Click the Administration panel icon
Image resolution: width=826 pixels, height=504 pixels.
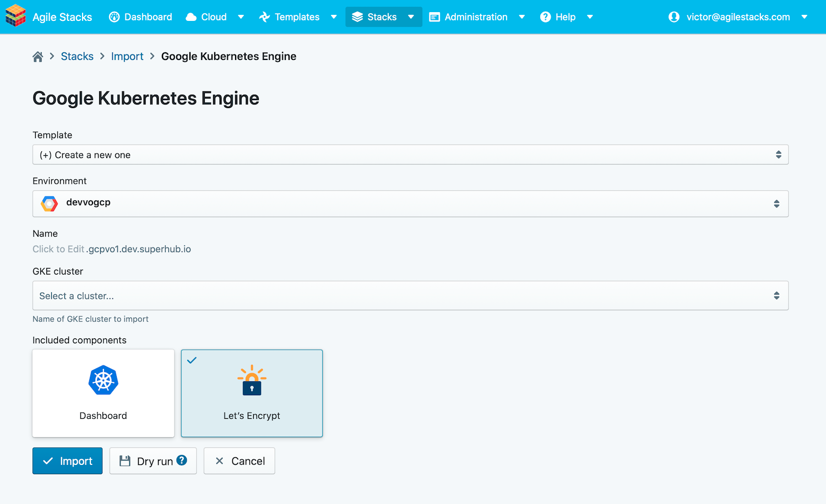434,17
